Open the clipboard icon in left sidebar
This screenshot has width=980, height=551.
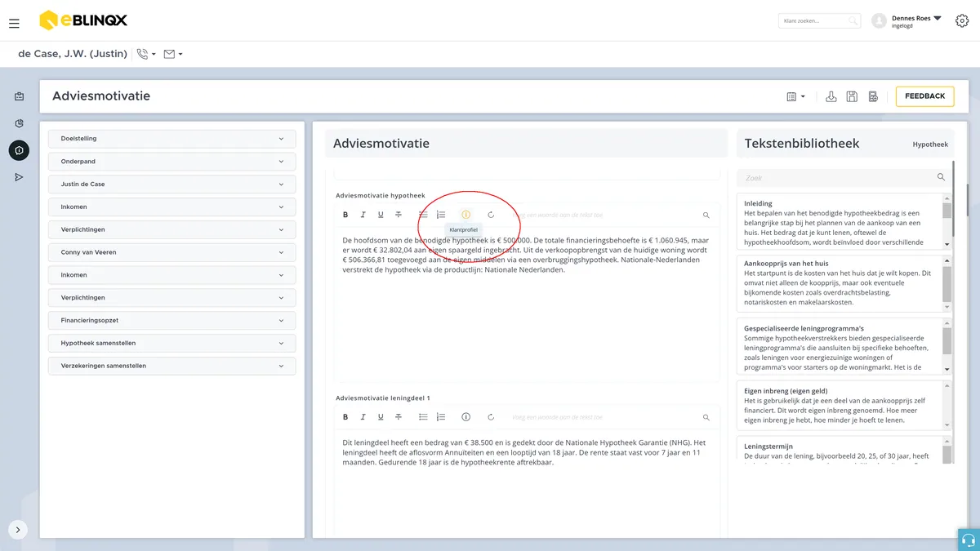[x=19, y=96]
